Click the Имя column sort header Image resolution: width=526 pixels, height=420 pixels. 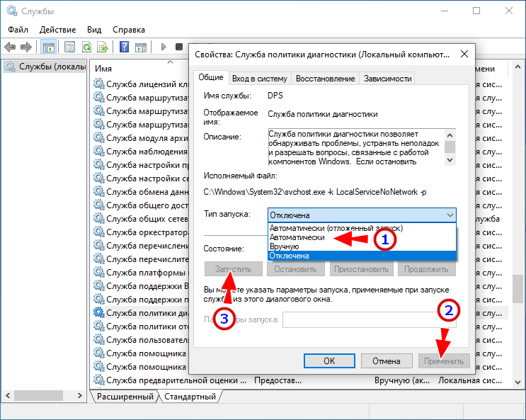[103, 69]
